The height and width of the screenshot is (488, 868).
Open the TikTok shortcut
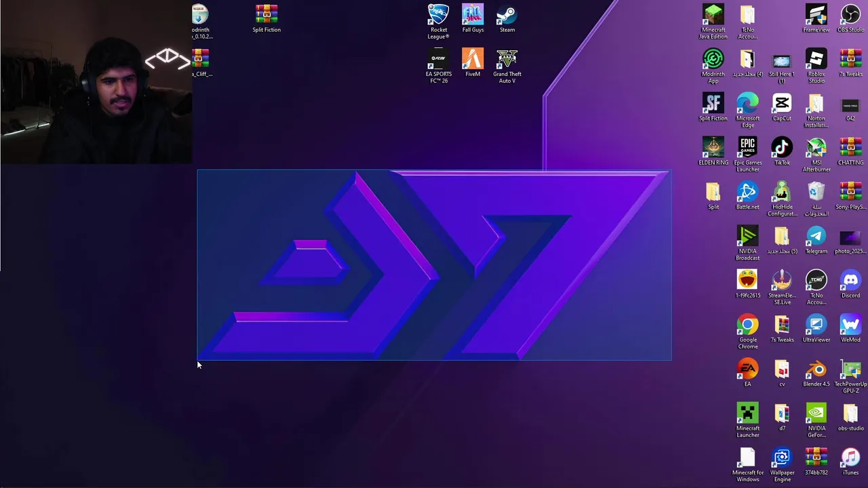click(x=781, y=151)
